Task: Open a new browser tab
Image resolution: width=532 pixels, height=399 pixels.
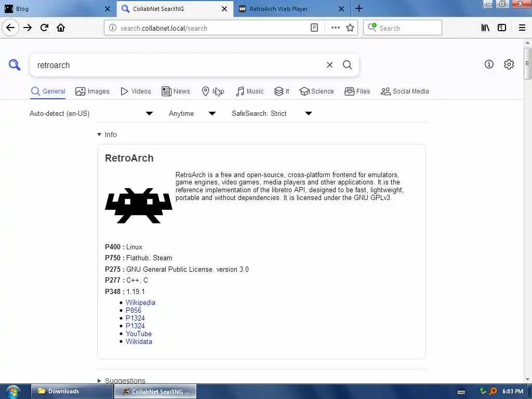Action: point(359,8)
